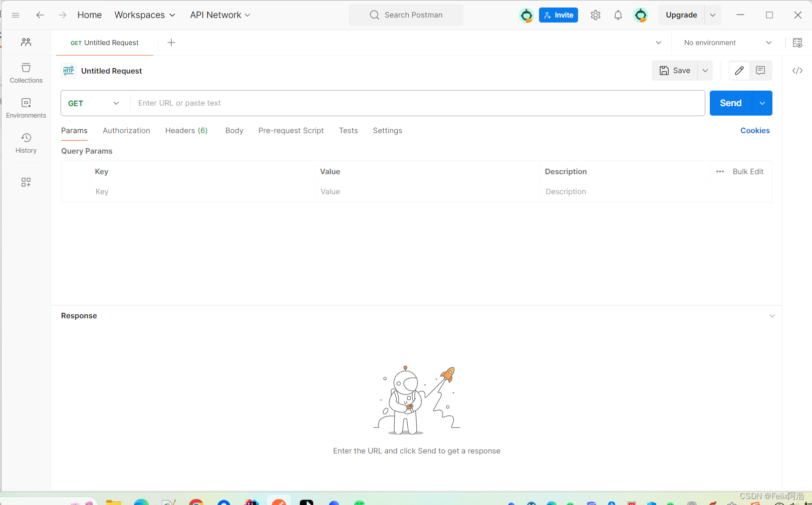Open History in the sidebar

coord(26,143)
